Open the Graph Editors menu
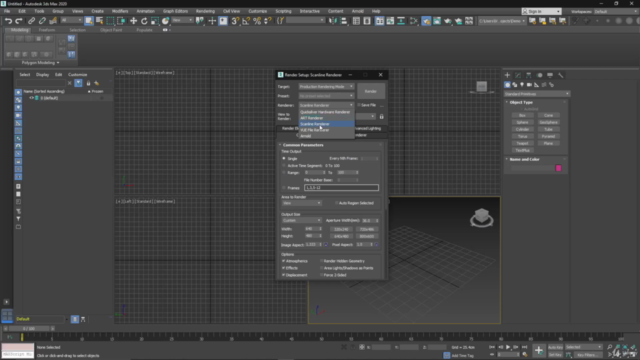 [175, 11]
